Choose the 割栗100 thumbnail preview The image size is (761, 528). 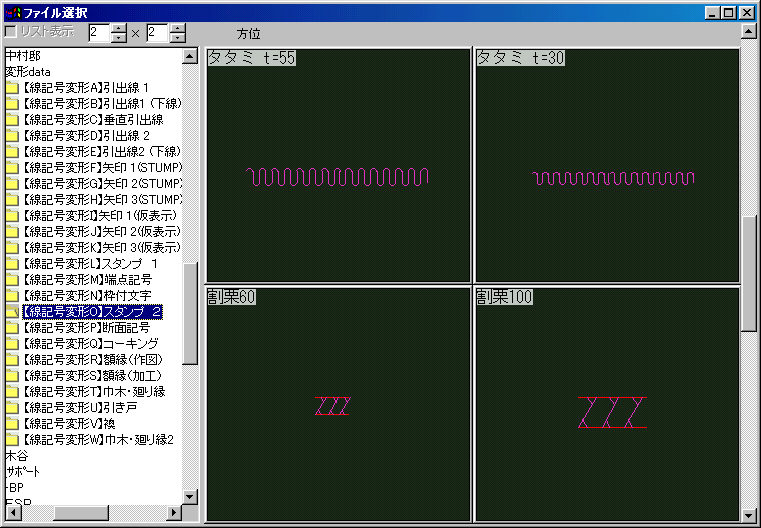pyautogui.click(x=607, y=405)
